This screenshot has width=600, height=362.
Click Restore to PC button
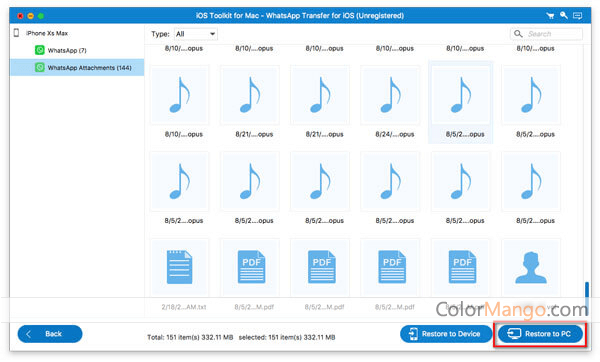click(540, 334)
